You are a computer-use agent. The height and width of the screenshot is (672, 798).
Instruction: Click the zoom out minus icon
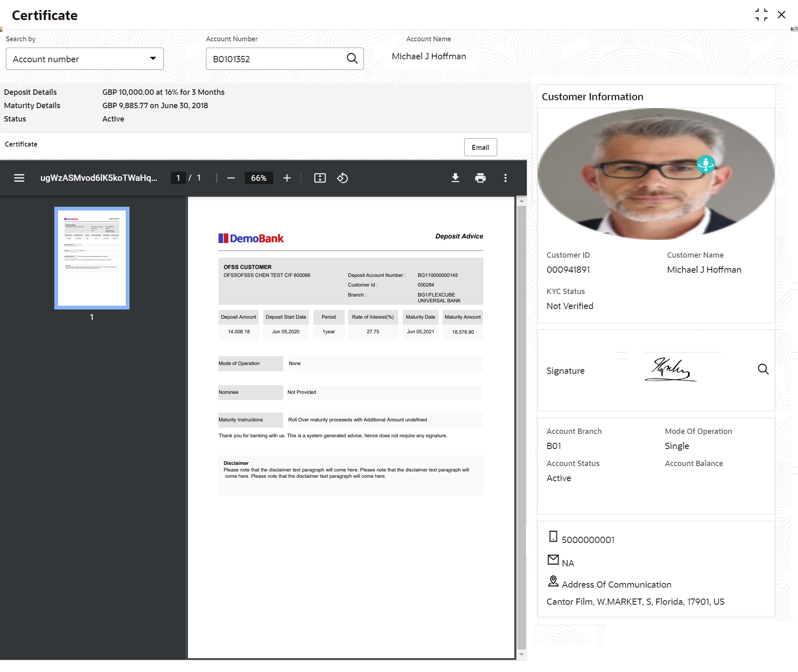pyautogui.click(x=231, y=178)
